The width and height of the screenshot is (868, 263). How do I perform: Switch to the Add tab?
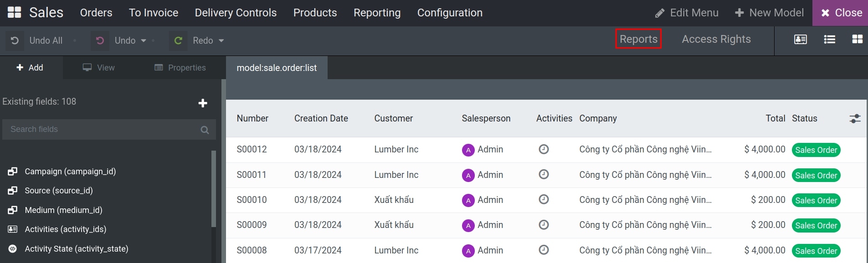tap(30, 68)
